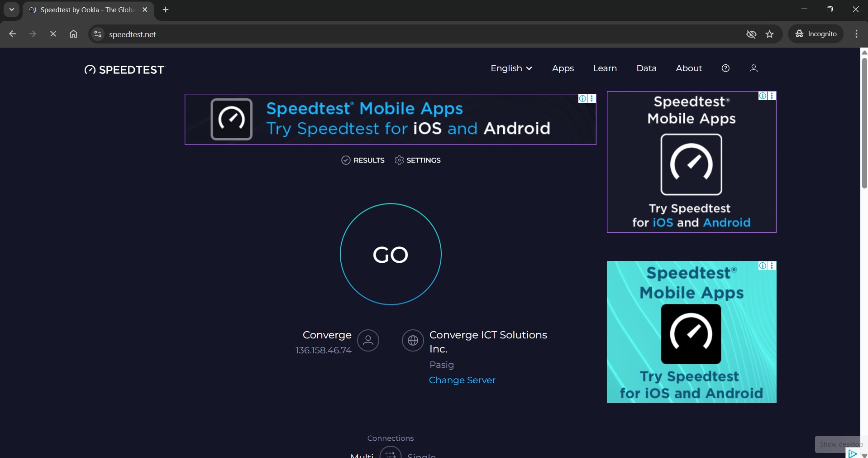The height and width of the screenshot is (458, 868).
Task: Click the ad info icon on top banner
Action: click(583, 98)
